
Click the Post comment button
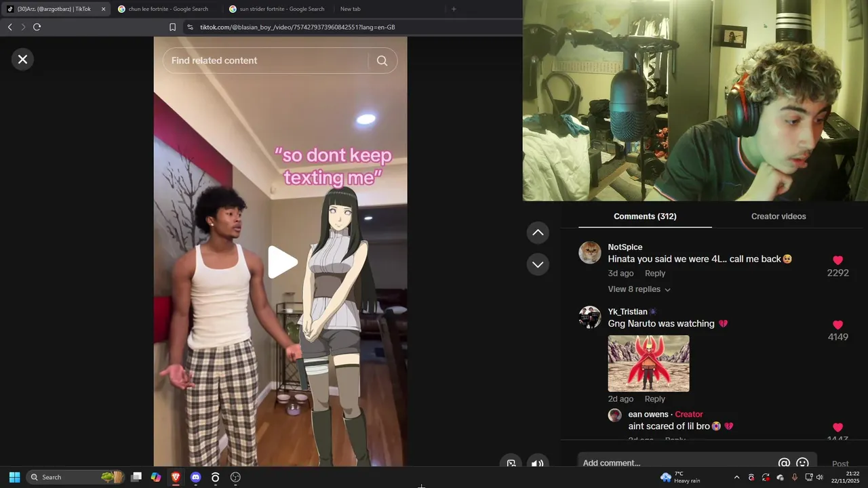coord(840,464)
